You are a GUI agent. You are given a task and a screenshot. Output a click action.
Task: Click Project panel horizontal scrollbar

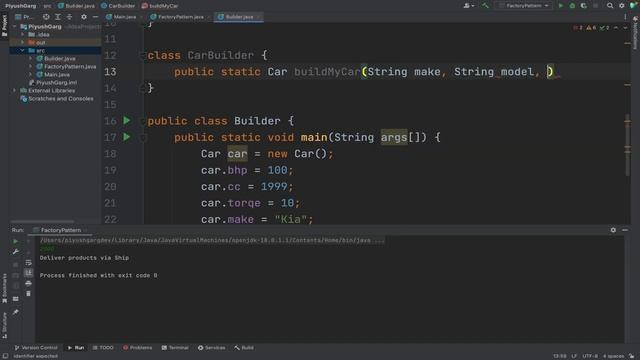pos(43,222)
